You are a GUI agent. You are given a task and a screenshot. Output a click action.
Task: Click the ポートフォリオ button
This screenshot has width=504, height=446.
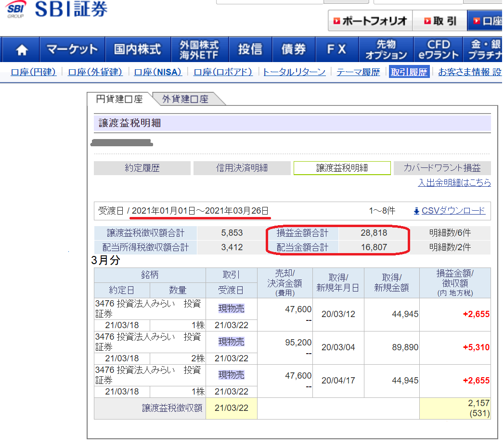point(370,21)
